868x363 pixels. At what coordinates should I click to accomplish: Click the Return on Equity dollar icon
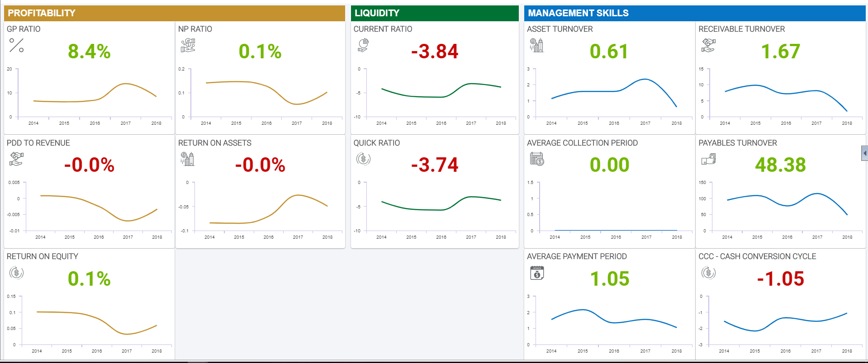[16, 273]
